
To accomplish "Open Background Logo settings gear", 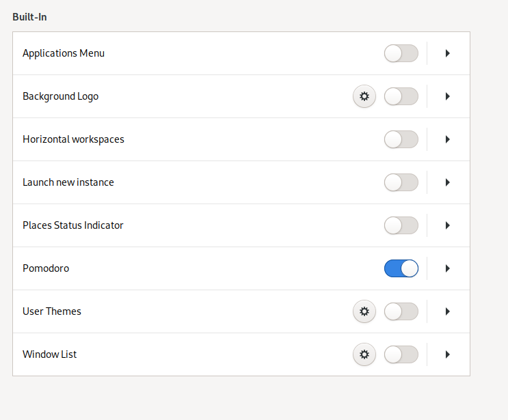I will click(x=364, y=96).
